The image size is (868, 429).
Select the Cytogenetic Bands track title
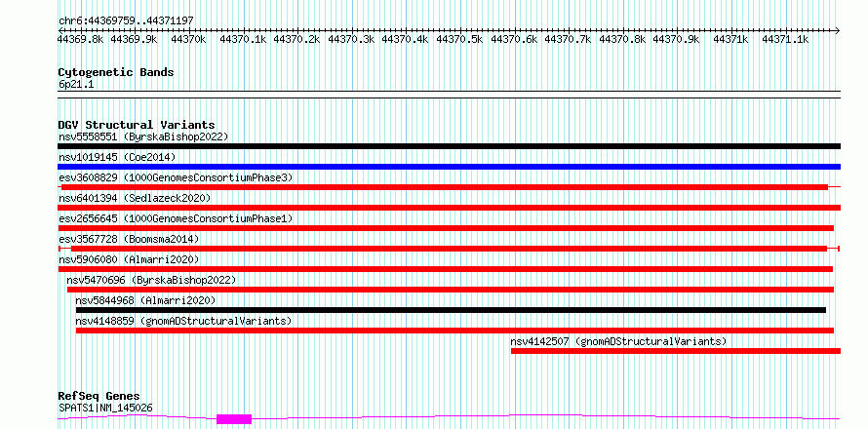[x=116, y=72]
